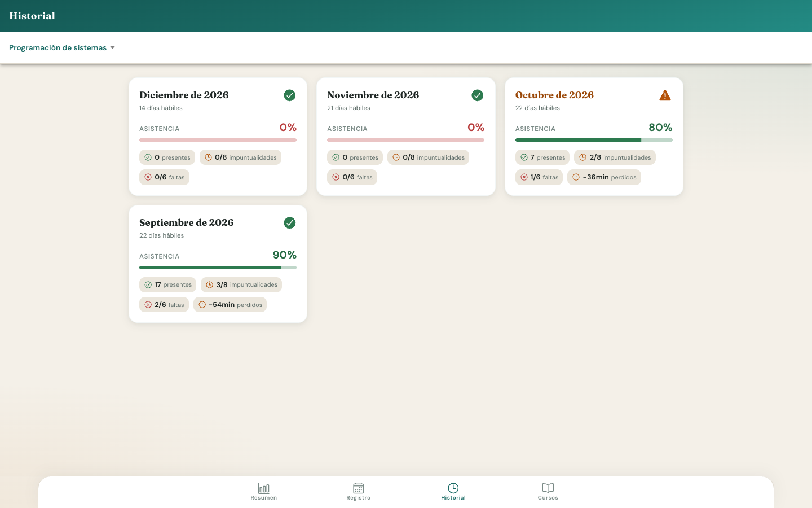Click the Octubre attendance progress bar
This screenshot has width=812, height=508.
(594, 140)
